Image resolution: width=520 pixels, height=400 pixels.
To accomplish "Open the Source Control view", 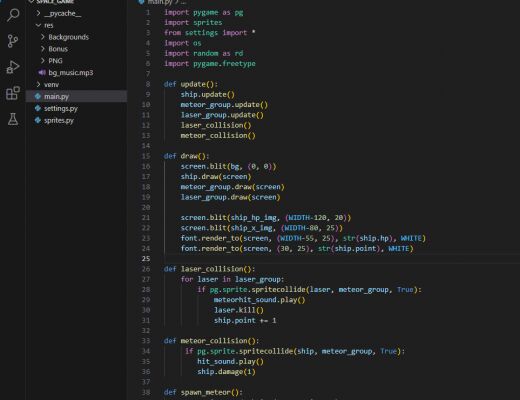I will pos(13,41).
